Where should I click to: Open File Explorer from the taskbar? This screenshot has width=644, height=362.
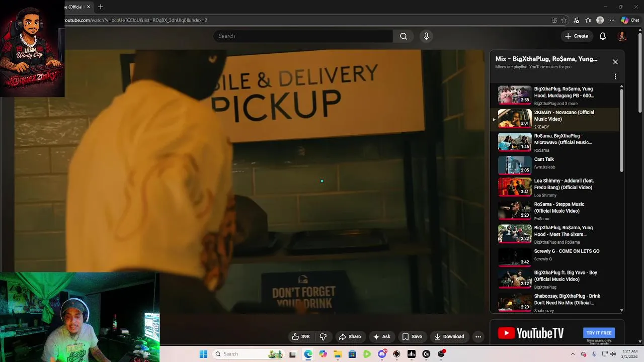(x=338, y=354)
